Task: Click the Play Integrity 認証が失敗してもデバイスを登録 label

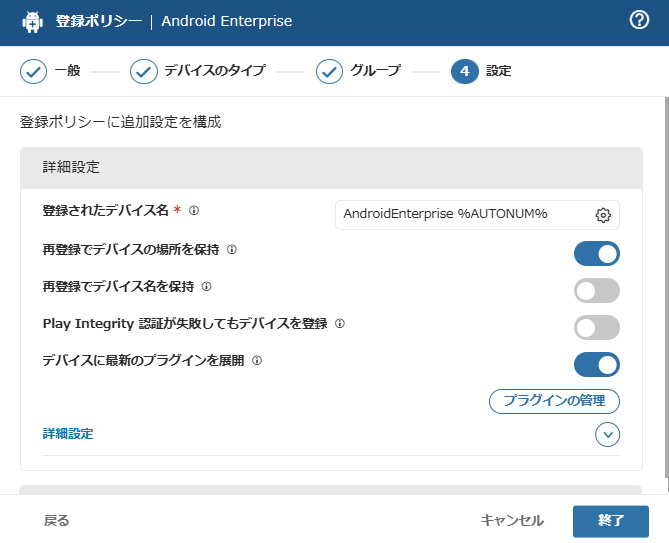Action: (x=185, y=324)
